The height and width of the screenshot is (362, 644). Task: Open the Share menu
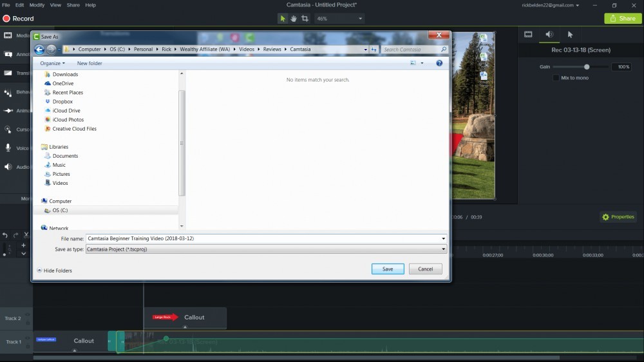(x=73, y=5)
